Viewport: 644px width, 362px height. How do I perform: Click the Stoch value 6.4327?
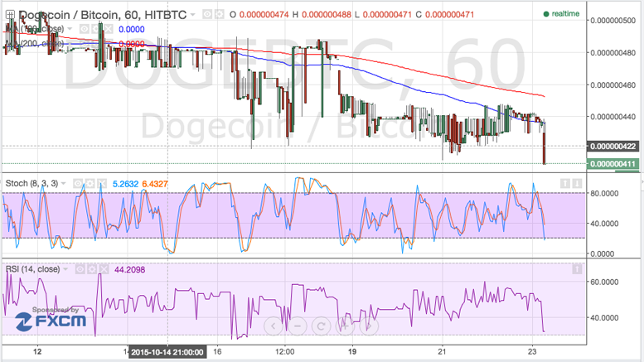coord(155,184)
